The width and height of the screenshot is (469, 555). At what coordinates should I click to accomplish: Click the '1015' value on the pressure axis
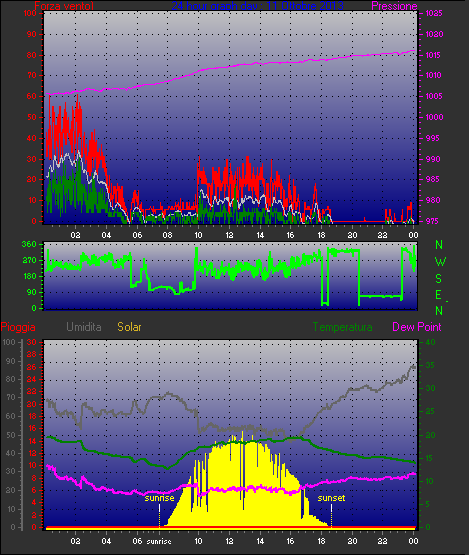(x=433, y=55)
